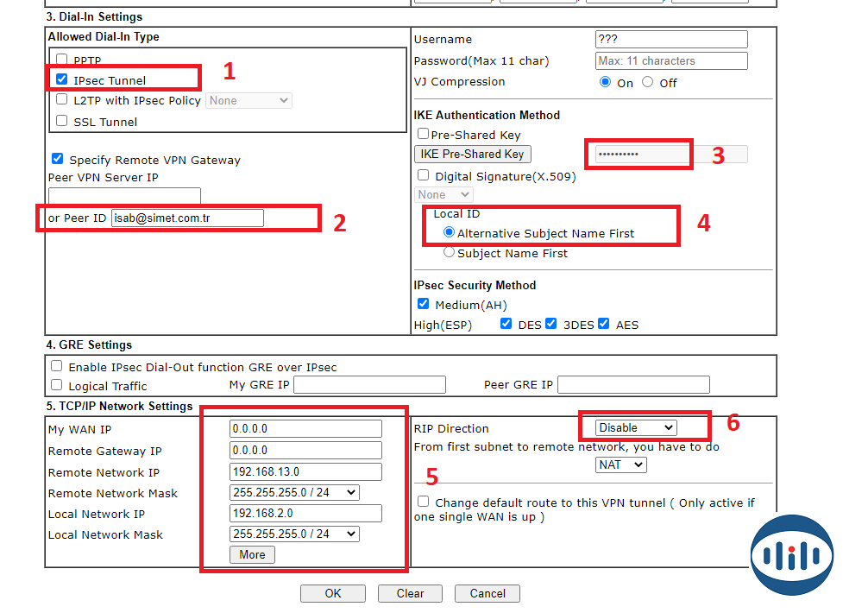Open the NAT routing mode dropdown

[620, 464]
